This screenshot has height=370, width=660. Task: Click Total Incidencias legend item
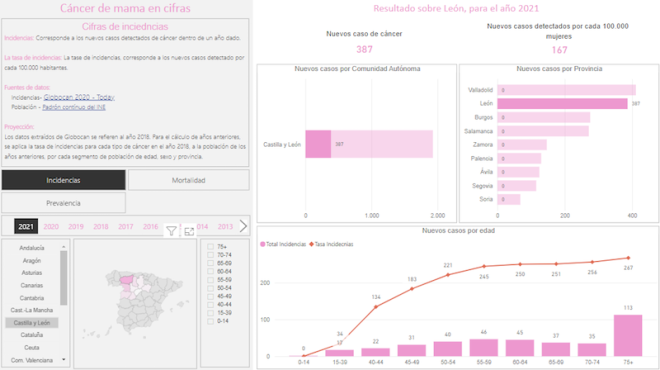[x=283, y=244]
